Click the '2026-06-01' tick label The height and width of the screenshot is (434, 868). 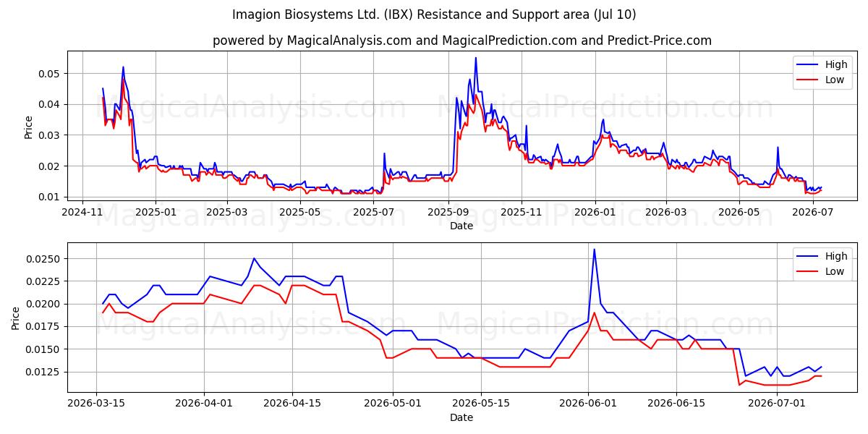[x=588, y=403]
